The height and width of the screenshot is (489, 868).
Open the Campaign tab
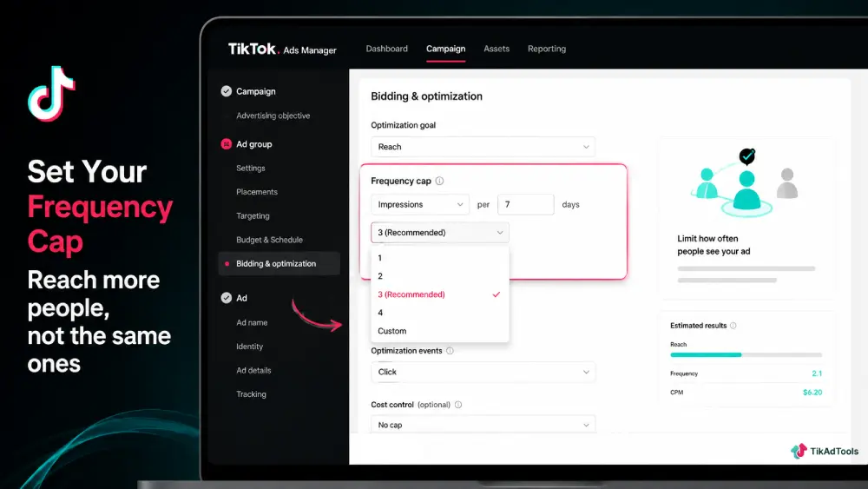point(445,49)
